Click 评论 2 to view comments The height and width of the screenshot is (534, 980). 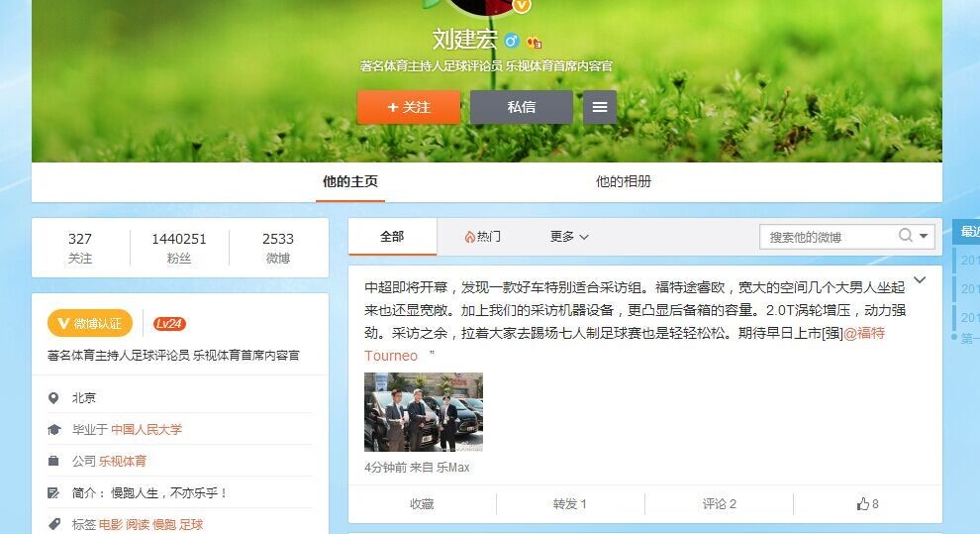coord(719,504)
